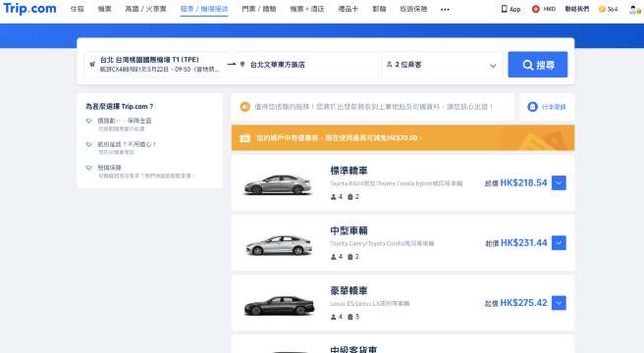Click luggage capacity icon for mid-size car
This screenshot has width=644, height=353.
coord(350,257)
